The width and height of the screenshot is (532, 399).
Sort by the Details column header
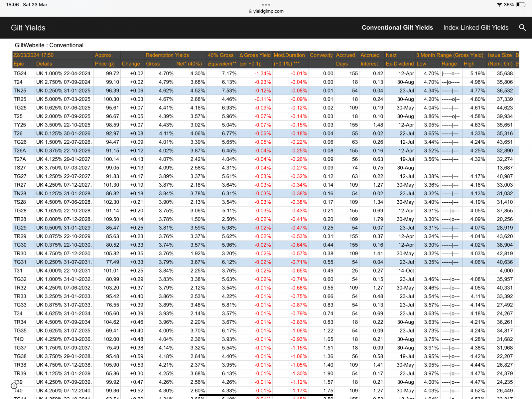44,64
